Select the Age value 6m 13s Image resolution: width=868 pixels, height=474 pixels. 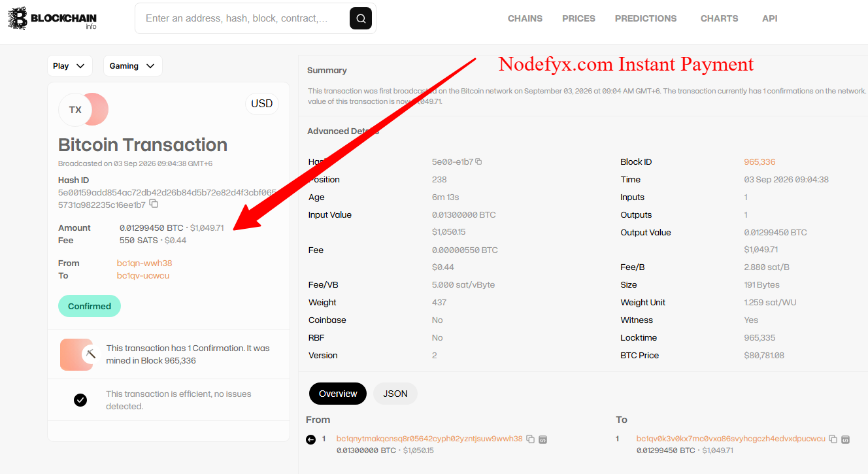click(x=446, y=197)
